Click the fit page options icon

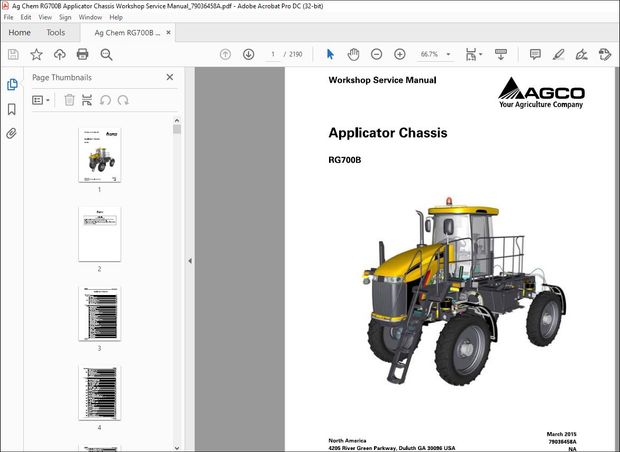471,54
